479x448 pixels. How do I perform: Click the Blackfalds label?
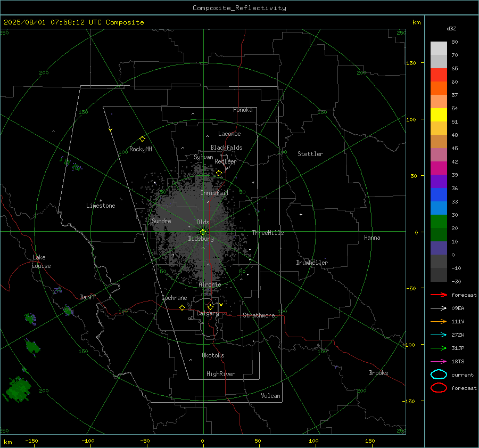226,148
